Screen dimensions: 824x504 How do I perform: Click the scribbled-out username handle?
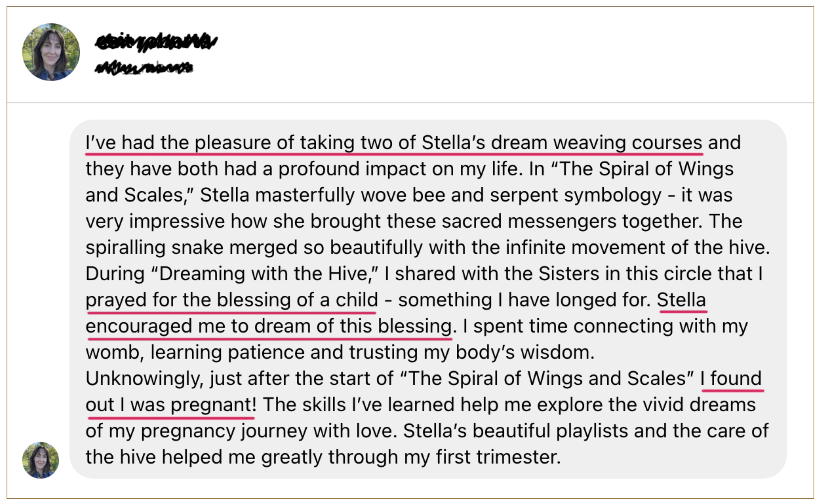(144, 68)
